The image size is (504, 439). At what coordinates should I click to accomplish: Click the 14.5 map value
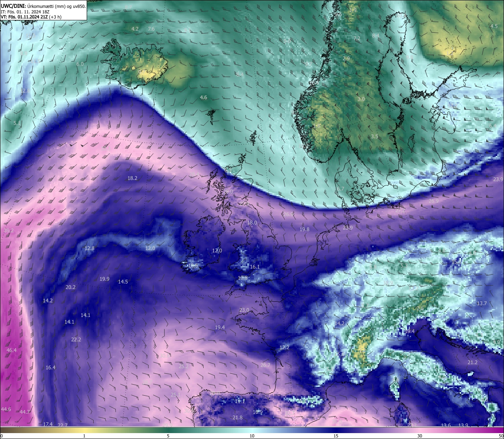pos(123,282)
